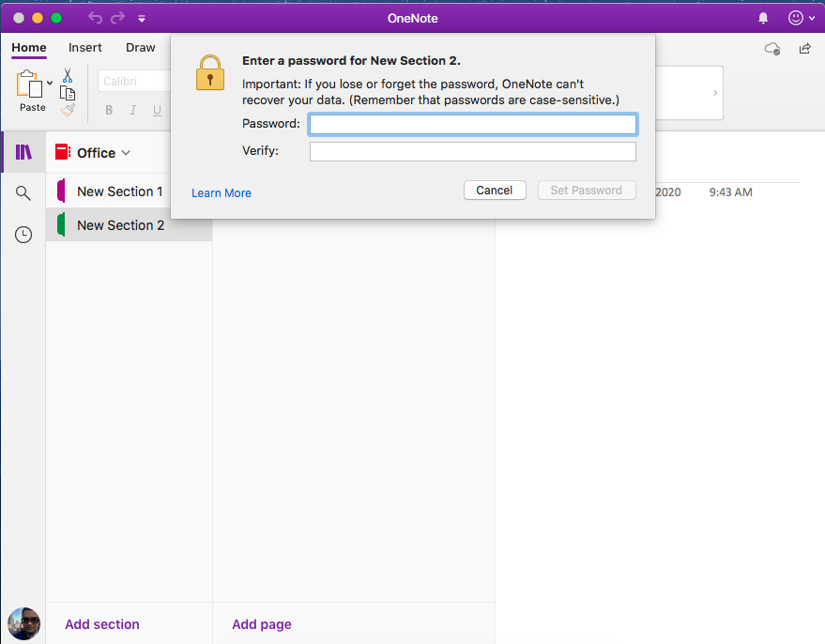825x644 pixels.
Task: Click the Calibri font name box
Action: pos(135,81)
